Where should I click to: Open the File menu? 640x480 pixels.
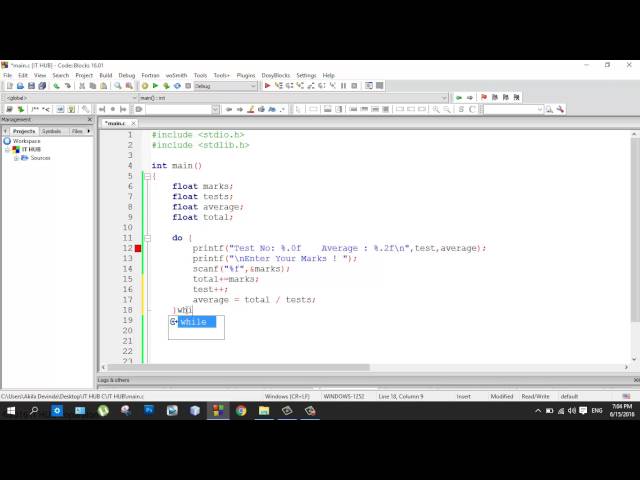[8, 75]
